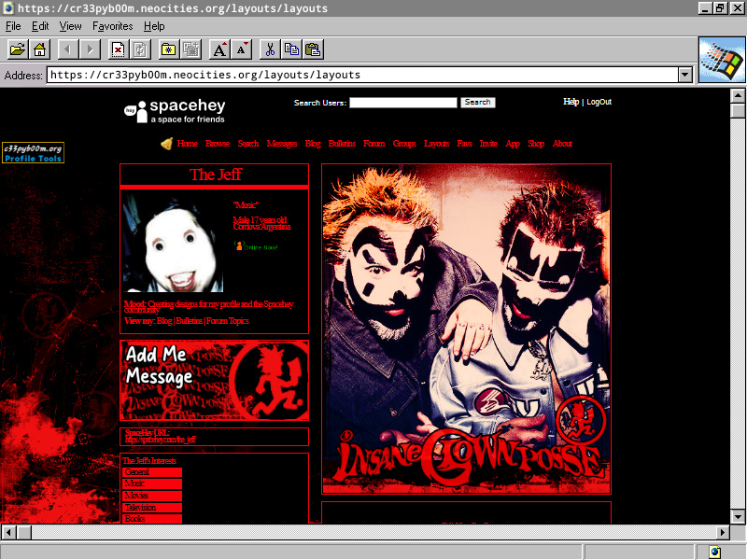The height and width of the screenshot is (560, 747).
Task: Open the Forum nav link
Action: [374, 144]
